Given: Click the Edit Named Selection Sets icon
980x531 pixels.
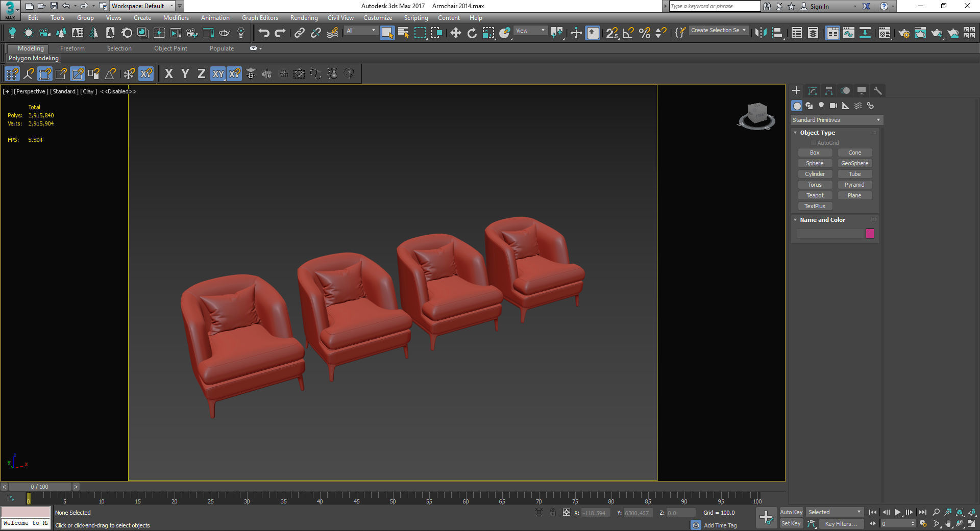Looking at the screenshot, I should (680, 33).
